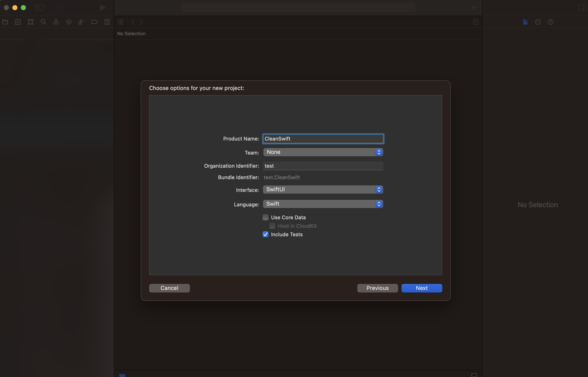
Task: Open the Interface dropdown showing SwiftUI
Action: (323, 190)
